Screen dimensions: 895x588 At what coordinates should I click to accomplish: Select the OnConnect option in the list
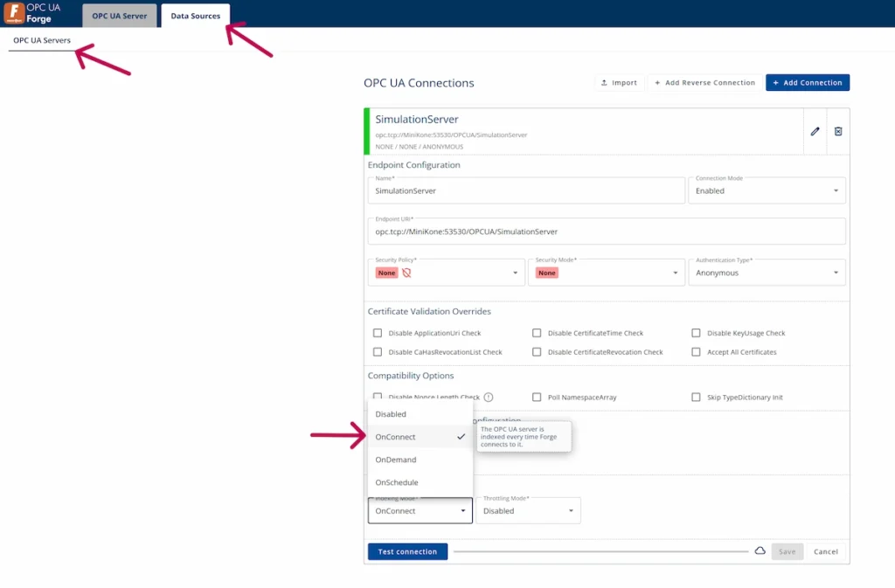click(x=420, y=437)
